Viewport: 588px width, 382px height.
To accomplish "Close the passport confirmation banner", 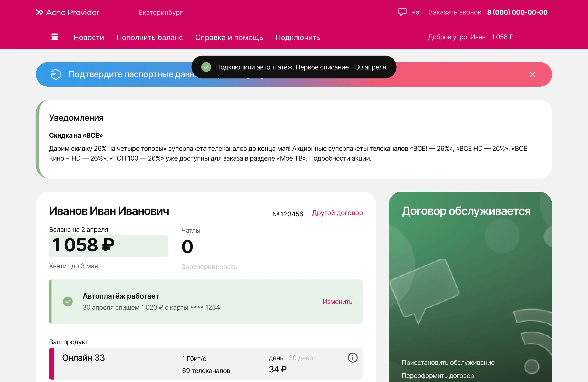I will click(532, 74).
